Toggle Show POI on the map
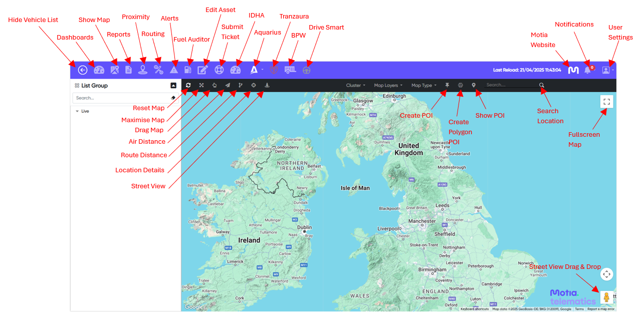This screenshot has width=644, height=317. (474, 85)
